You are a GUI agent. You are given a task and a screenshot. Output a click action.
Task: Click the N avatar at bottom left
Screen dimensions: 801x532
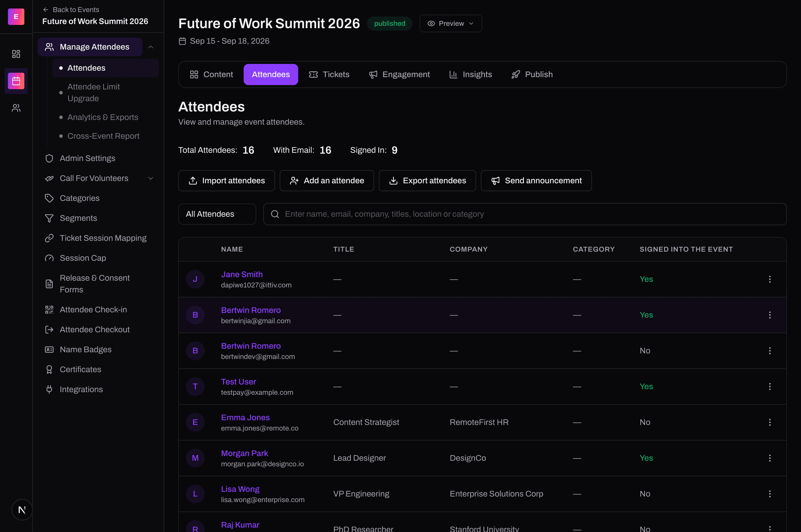point(22,510)
